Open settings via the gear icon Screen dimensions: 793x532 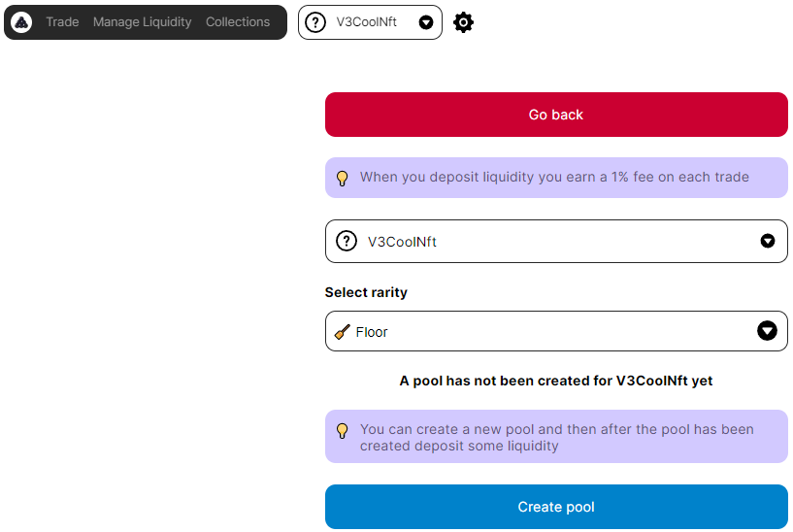tap(464, 22)
